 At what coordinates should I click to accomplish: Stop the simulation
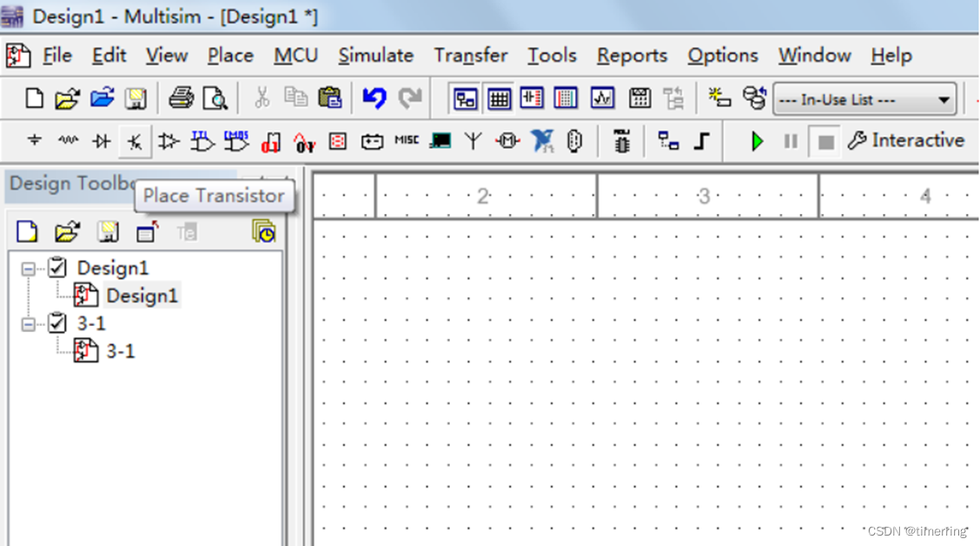click(x=825, y=142)
